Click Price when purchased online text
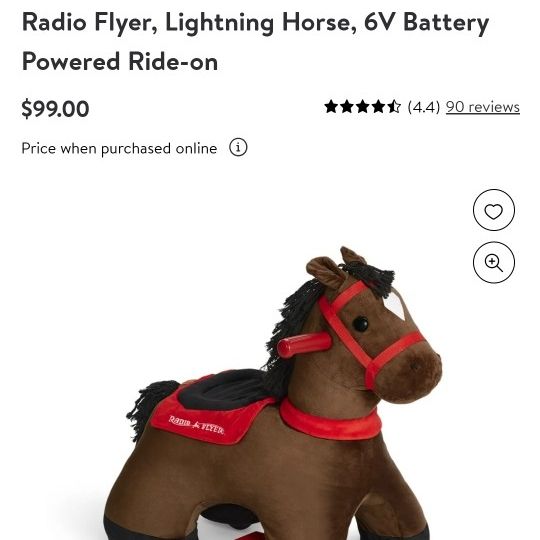540x540 pixels. point(119,148)
